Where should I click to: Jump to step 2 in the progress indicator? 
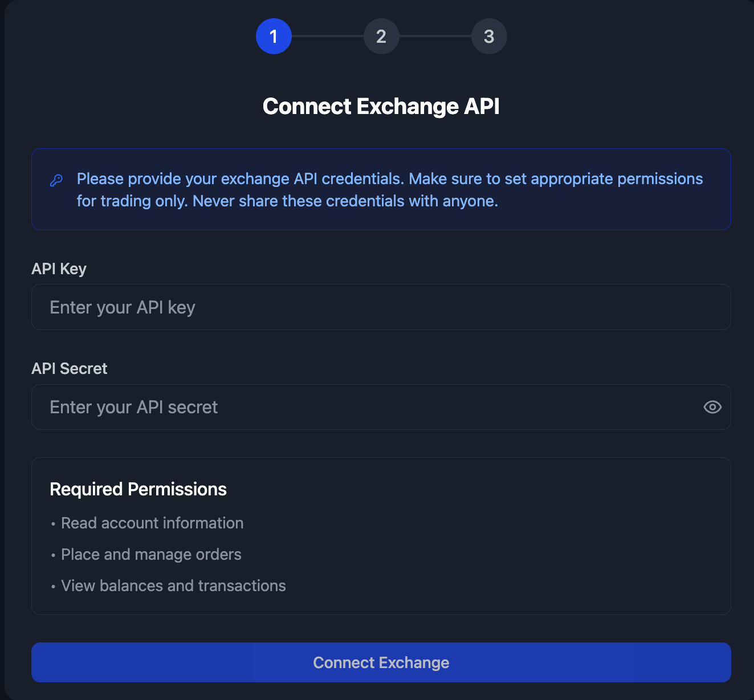[x=381, y=36]
